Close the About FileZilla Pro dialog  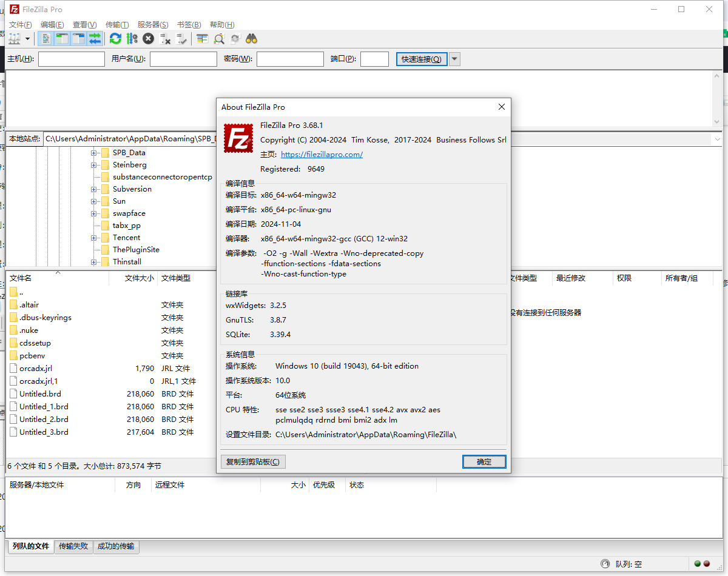point(501,107)
